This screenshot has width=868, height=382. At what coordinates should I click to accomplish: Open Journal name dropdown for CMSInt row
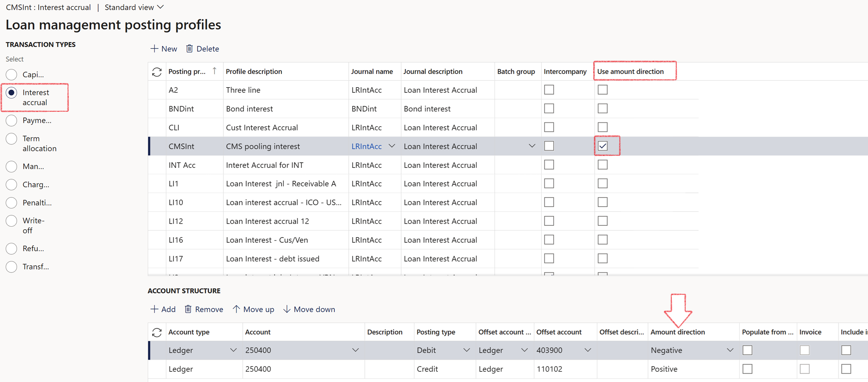[x=392, y=146]
